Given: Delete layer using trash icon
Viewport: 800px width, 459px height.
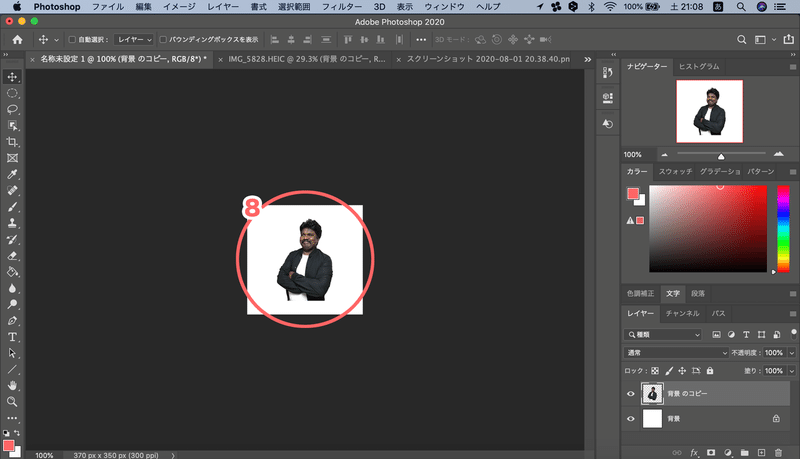Looking at the screenshot, I should coord(778,452).
